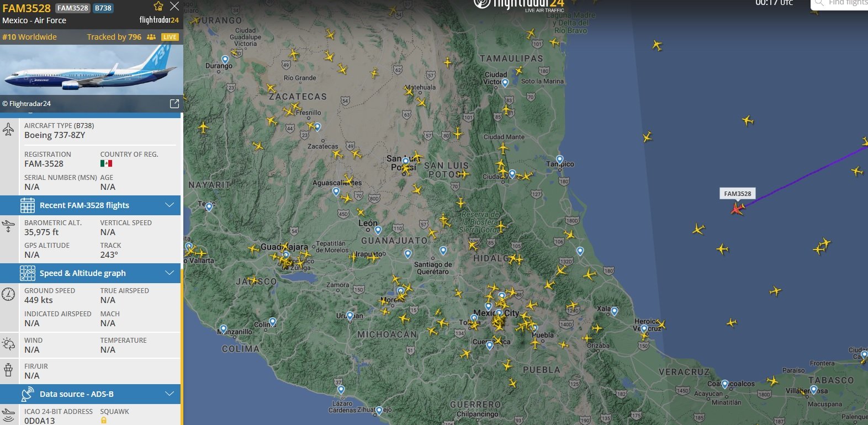
Task: Click the graph icon beside Speed & Altitude
Action: [x=28, y=273]
